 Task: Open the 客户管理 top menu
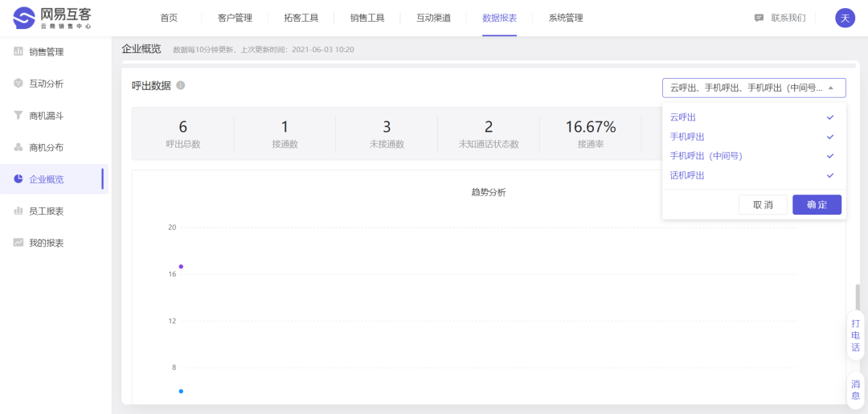coord(235,18)
